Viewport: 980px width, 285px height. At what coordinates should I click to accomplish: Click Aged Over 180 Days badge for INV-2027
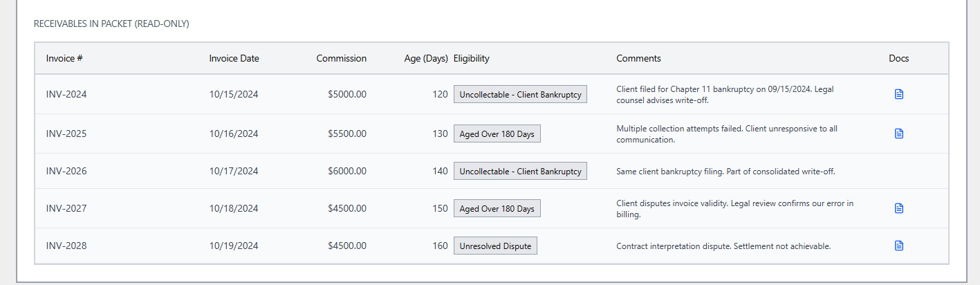click(x=497, y=208)
